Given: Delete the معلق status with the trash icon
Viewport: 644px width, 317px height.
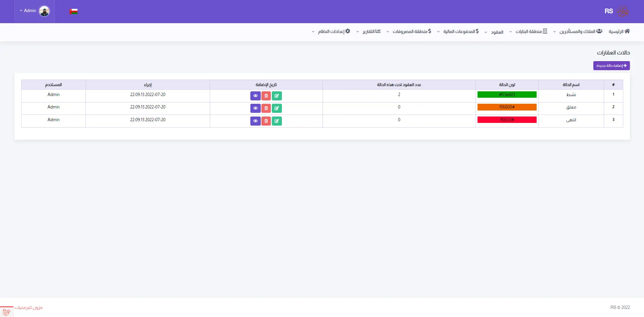Looking at the screenshot, I should tap(266, 108).
